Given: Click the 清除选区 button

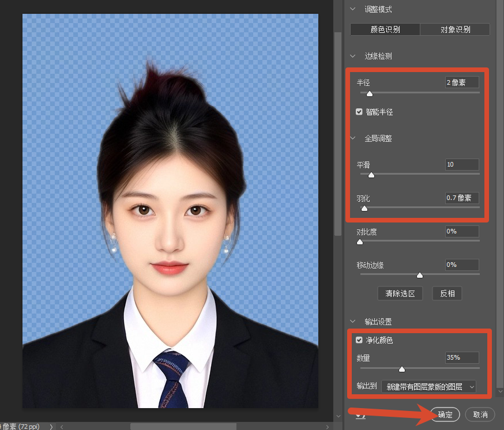Looking at the screenshot, I should point(400,293).
